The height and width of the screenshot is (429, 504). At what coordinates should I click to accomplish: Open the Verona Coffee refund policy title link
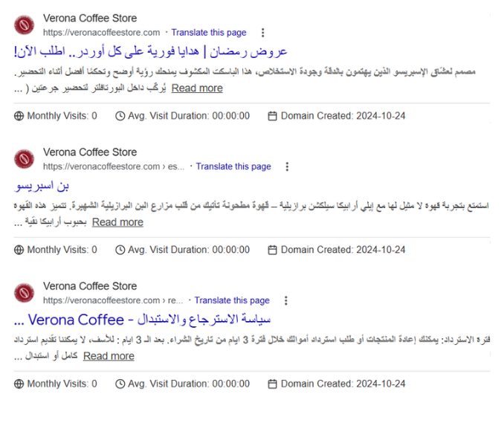click(143, 320)
